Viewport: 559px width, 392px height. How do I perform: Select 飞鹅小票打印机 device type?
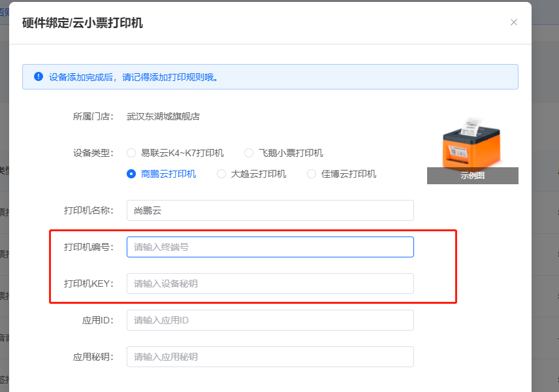(x=283, y=153)
